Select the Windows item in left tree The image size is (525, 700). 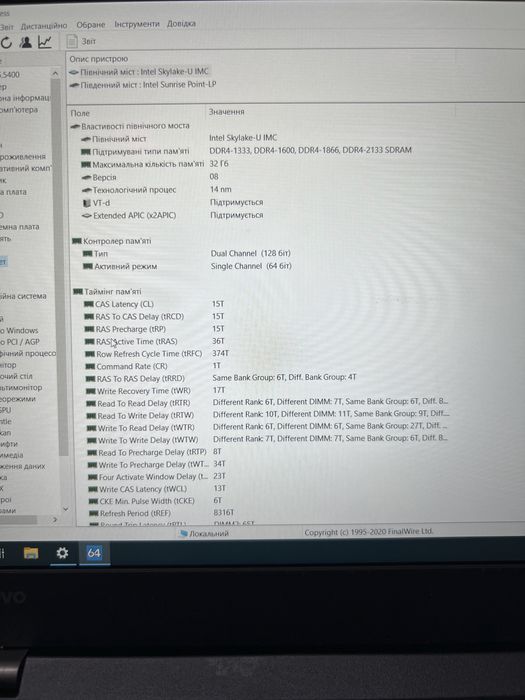[x=19, y=331]
